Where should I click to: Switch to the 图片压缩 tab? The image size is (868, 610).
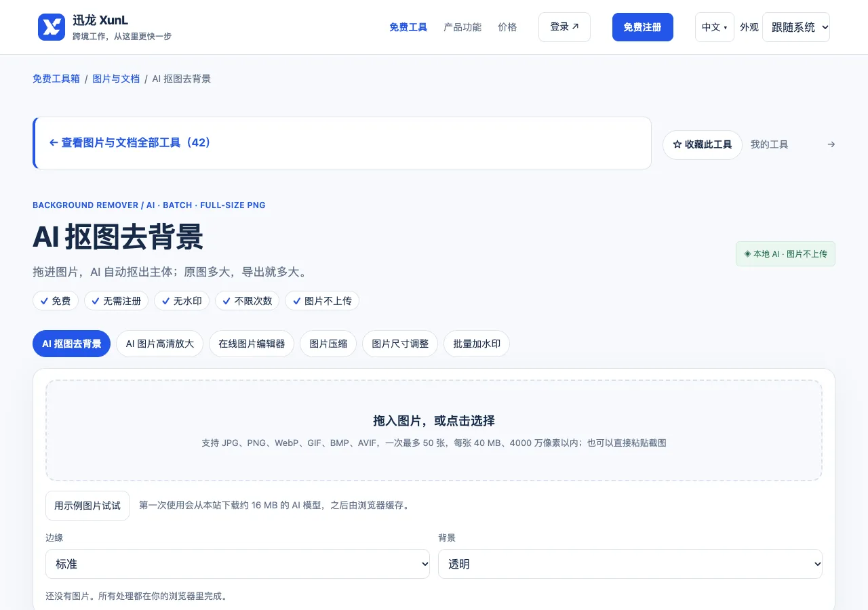pos(328,344)
